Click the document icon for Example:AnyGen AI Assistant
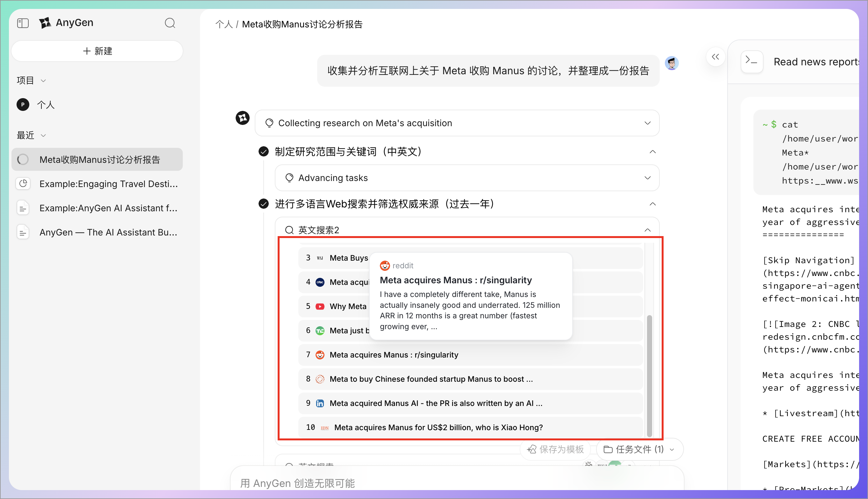The width and height of the screenshot is (868, 499). point(23,208)
